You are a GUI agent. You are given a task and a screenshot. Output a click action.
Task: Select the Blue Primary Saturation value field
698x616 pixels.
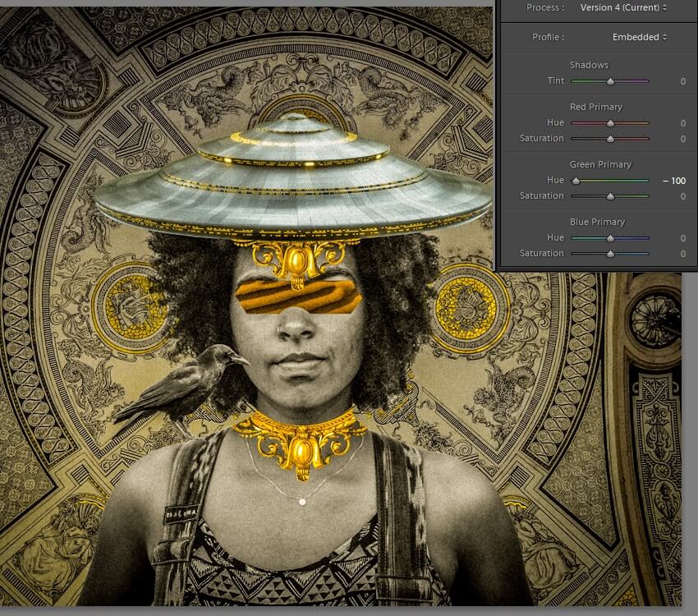[683, 254]
